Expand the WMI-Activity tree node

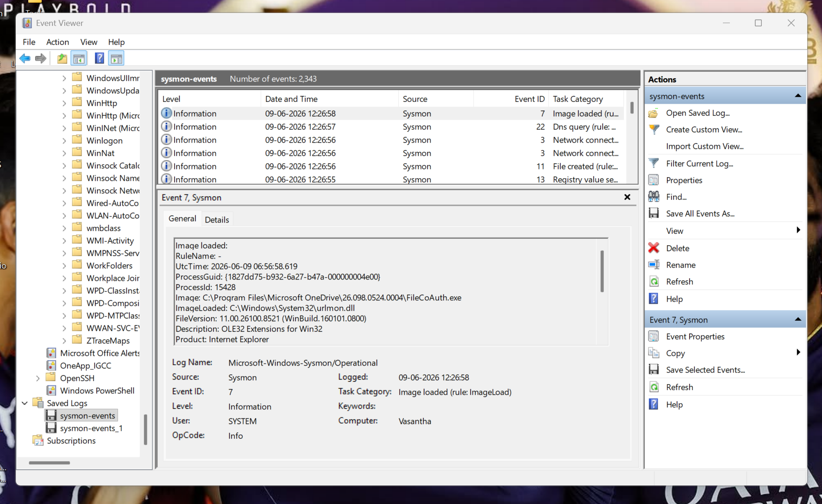pyautogui.click(x=64, y=241)
